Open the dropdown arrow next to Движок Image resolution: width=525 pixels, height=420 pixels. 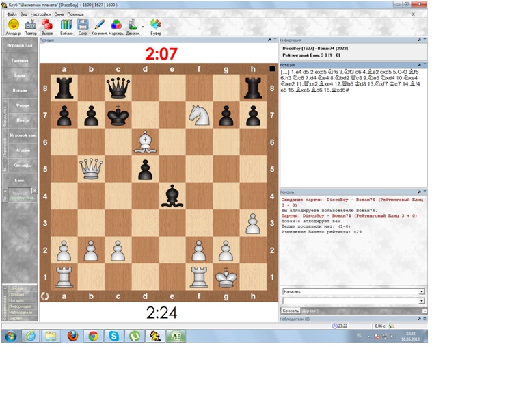pyautogui.click(x=143, y=27)
